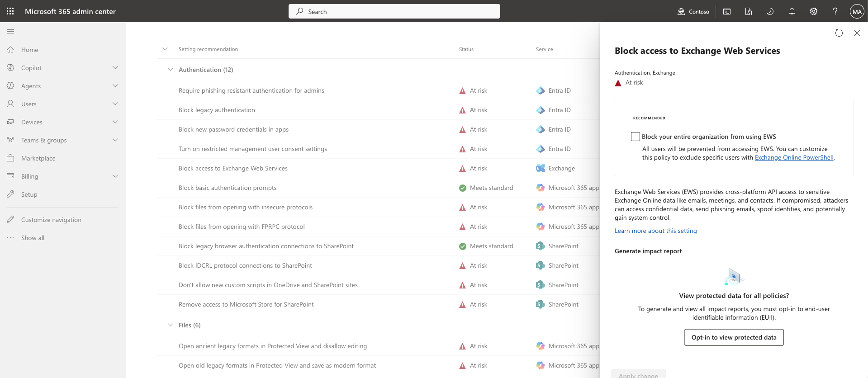This screenshot has width=868, height=378.
Task: Click the Setup wrench icon
Action: [10, 194]
